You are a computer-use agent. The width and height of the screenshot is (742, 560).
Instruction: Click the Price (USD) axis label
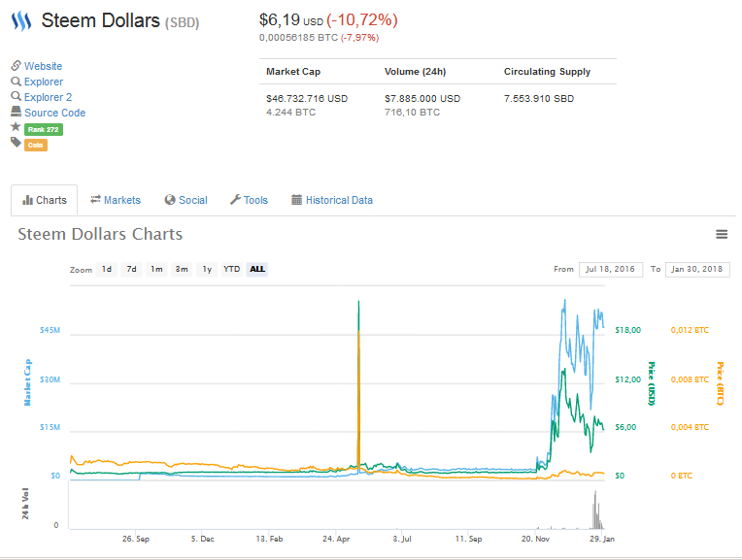tap(652, 383)
